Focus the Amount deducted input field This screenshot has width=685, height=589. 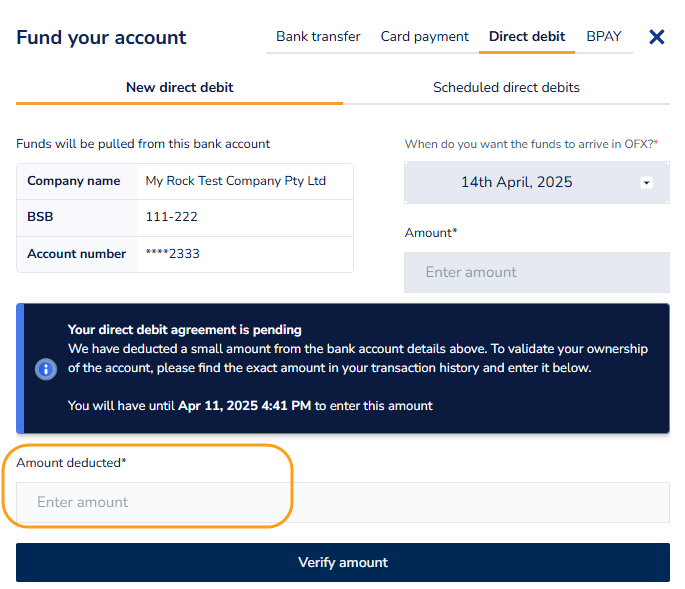pyautogui.click(x=343, y=502)
